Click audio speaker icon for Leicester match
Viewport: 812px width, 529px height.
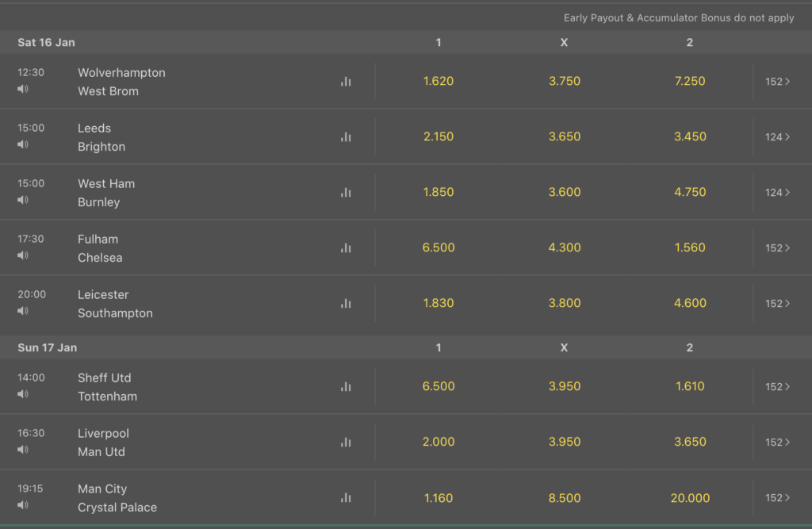pyautogui.click(x=23, y=311)
